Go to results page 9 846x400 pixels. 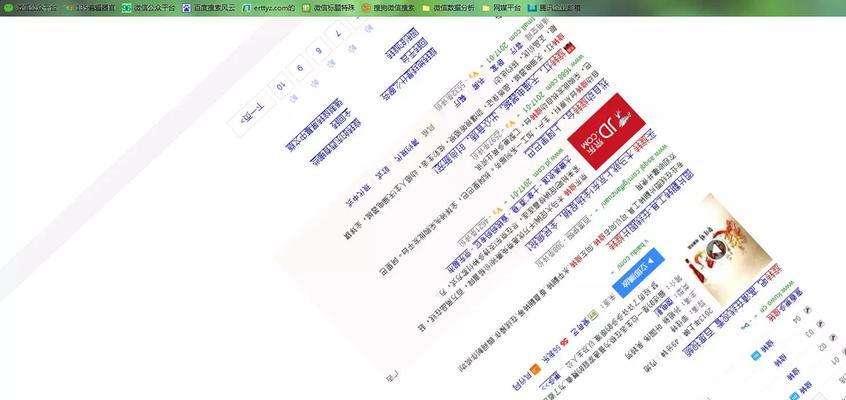(x=300, y=69)
